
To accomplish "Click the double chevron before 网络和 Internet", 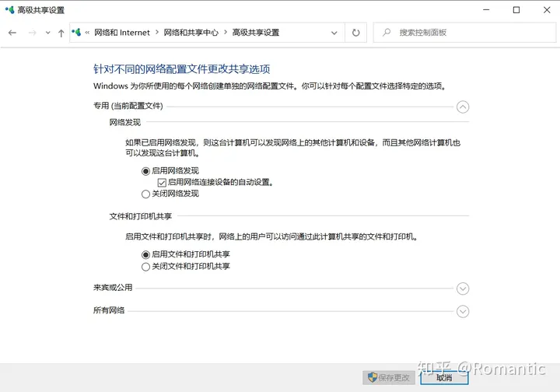I will [87, 33].
